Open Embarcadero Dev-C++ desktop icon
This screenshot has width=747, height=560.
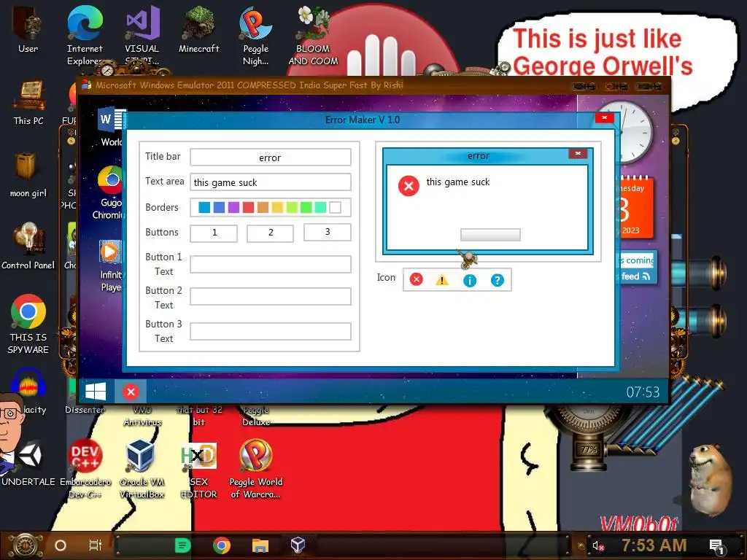click(x=85, y=469)
